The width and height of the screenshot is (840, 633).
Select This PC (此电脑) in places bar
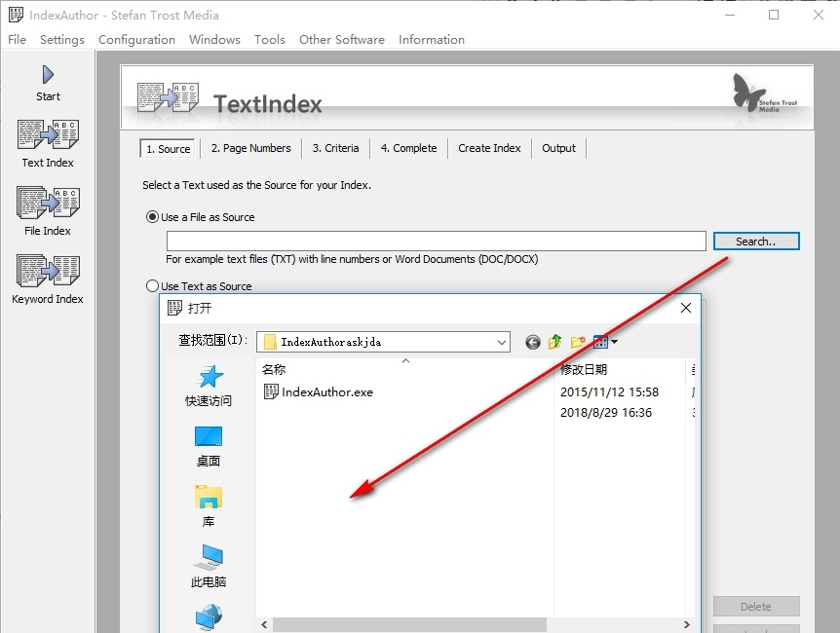pyautogui.click(x=209, y=567)
